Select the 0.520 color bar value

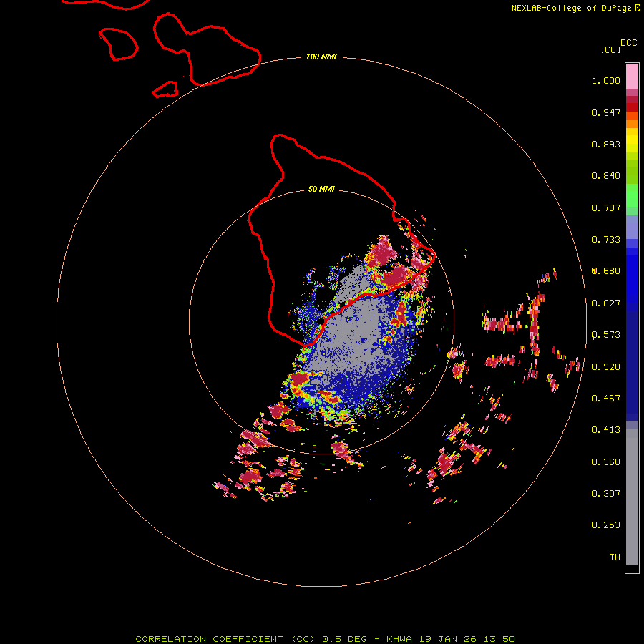pos(606,367)
